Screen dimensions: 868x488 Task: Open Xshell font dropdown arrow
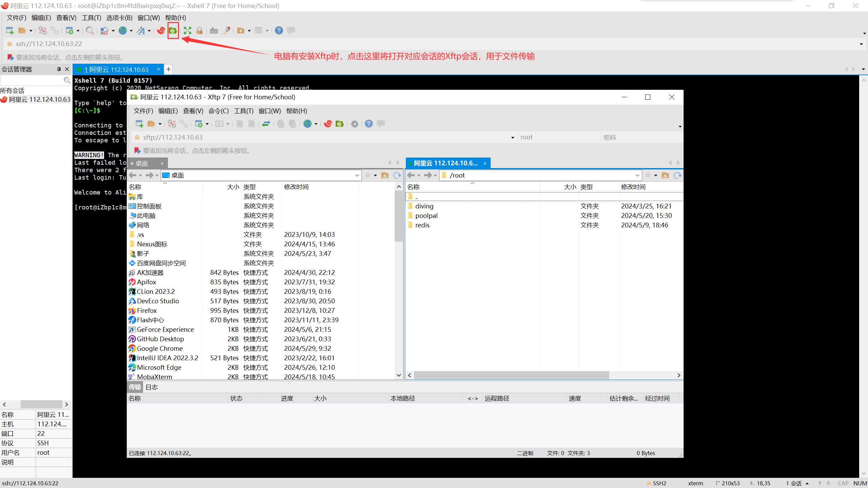149,31
